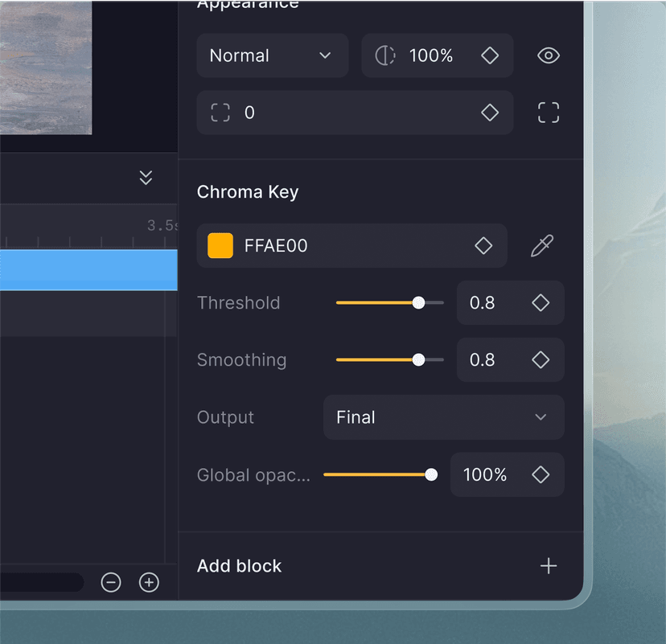Click the Add block label
The image size is (666, 644).
point(239,566)
